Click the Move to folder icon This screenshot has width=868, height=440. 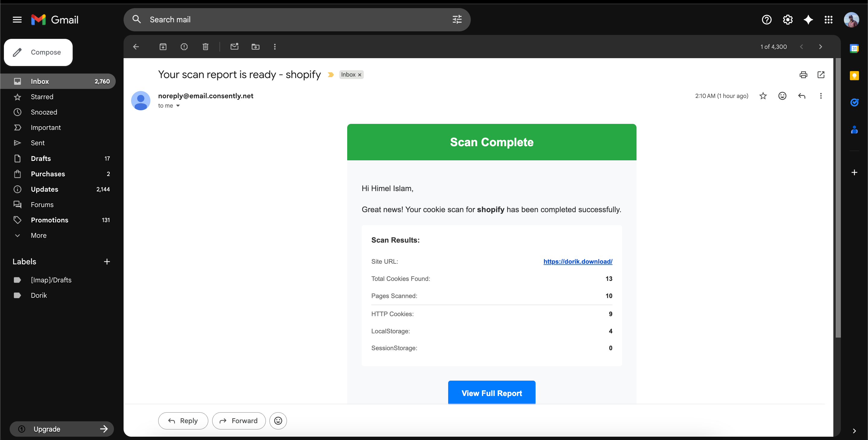click(255, 47)
